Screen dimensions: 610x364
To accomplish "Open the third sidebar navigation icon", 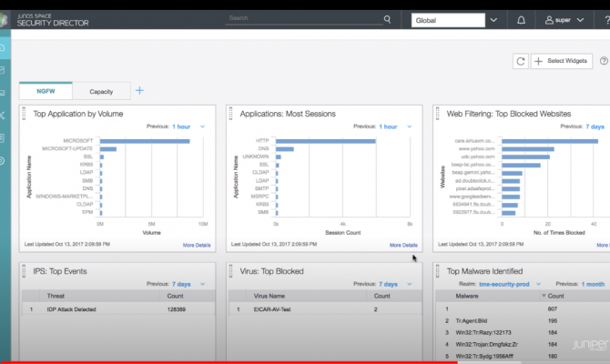I will (x=3, y=93).
